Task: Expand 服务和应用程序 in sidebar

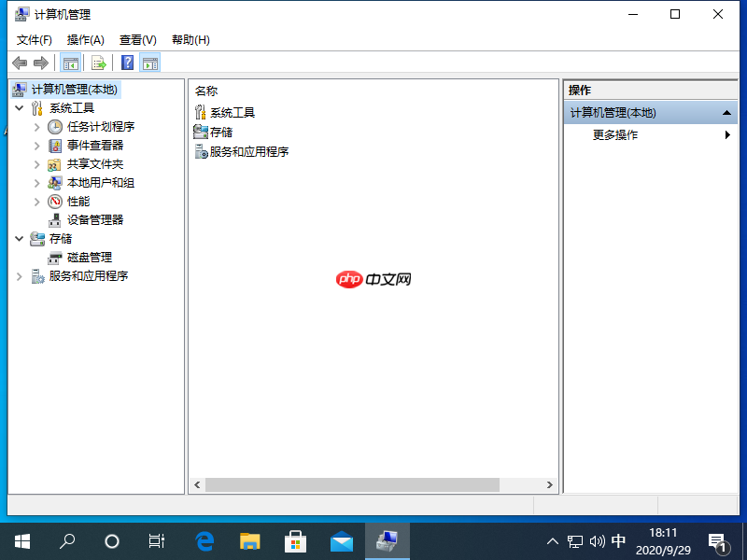Action: point(20,275)
